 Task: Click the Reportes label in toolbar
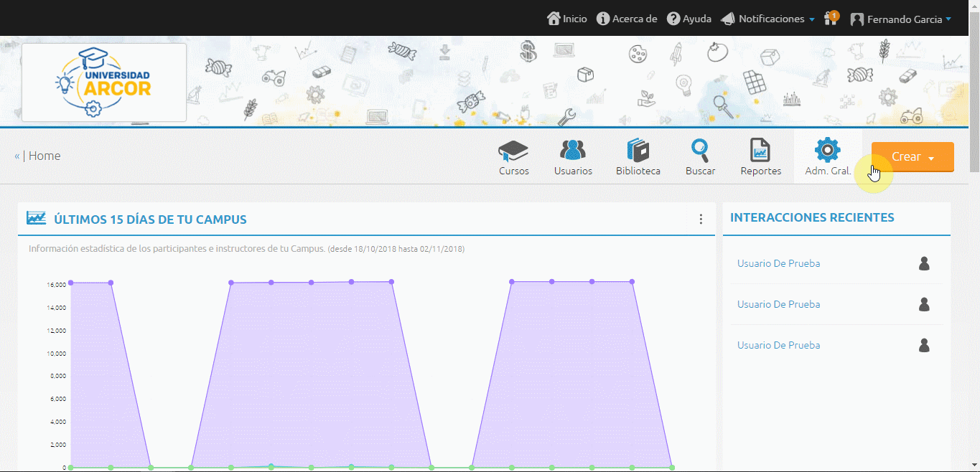(x=761, y=171)
